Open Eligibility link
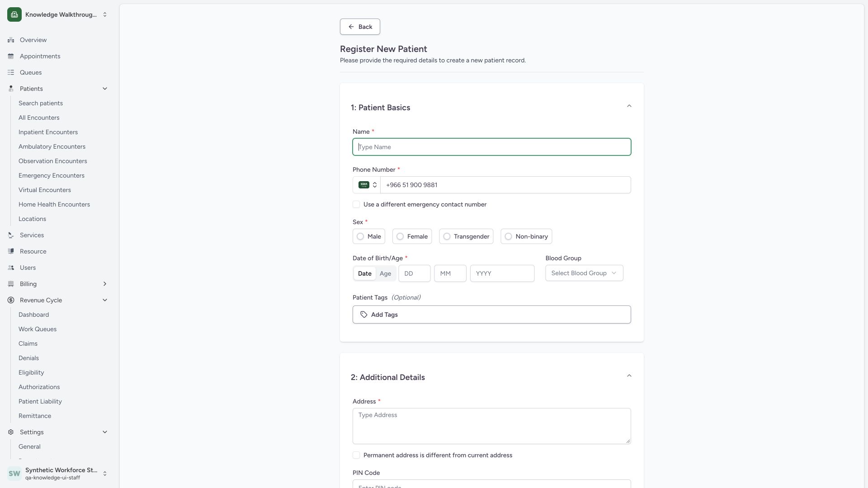 [x=31, y=372]
